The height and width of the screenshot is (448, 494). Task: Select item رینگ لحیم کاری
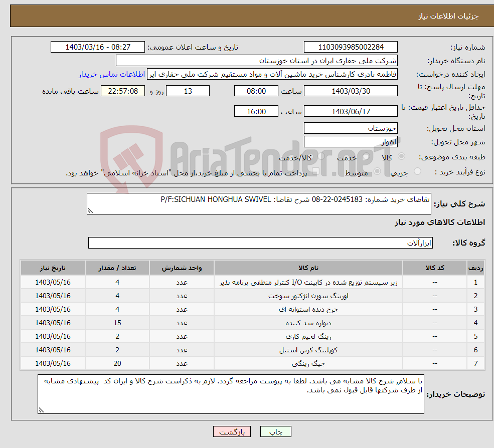[308, 337]
